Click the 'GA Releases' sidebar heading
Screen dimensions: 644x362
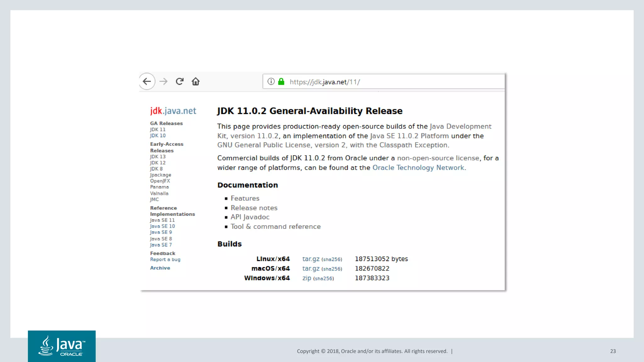click(x=166, y=123)
